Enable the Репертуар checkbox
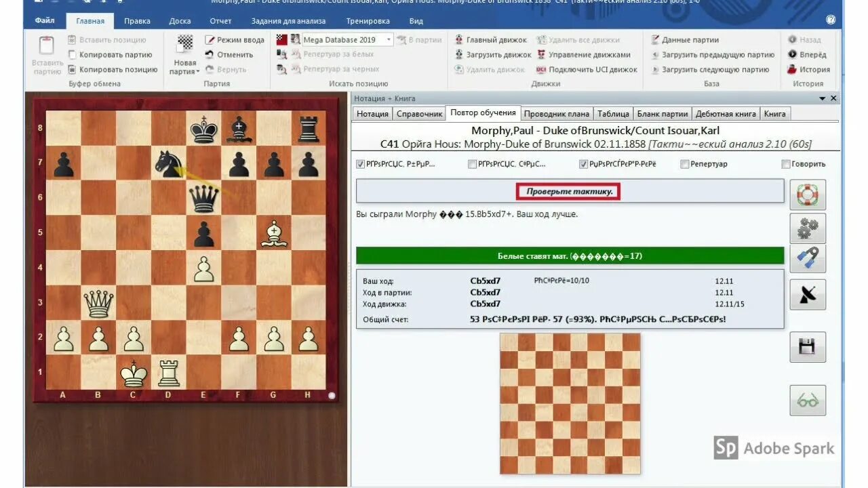868x488 pixels. tap(684, 164)
